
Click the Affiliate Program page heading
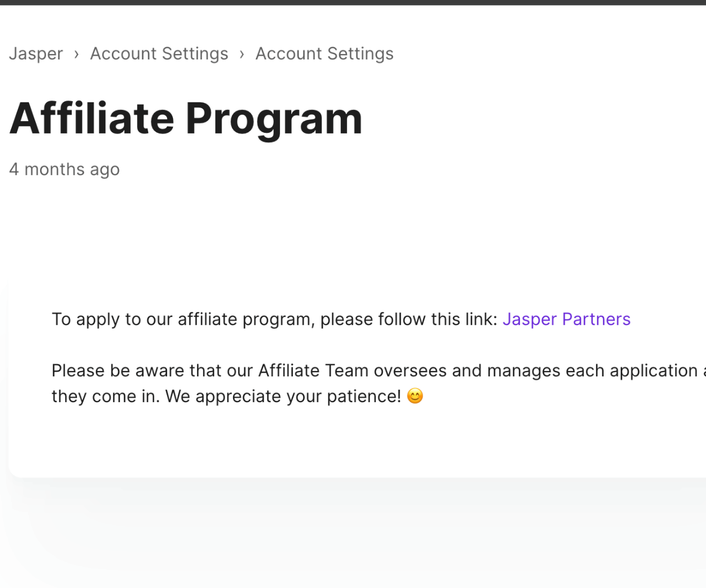pyautogui.click(x=186, y=118)
